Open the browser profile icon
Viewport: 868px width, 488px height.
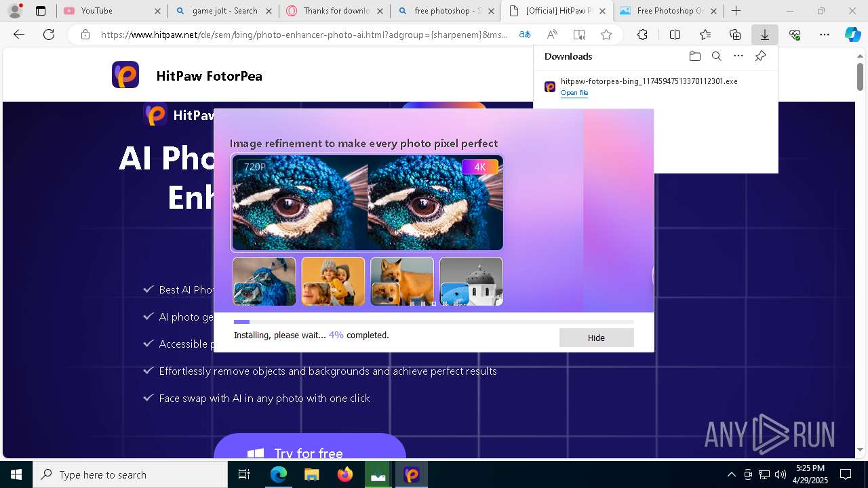point(15,10)
